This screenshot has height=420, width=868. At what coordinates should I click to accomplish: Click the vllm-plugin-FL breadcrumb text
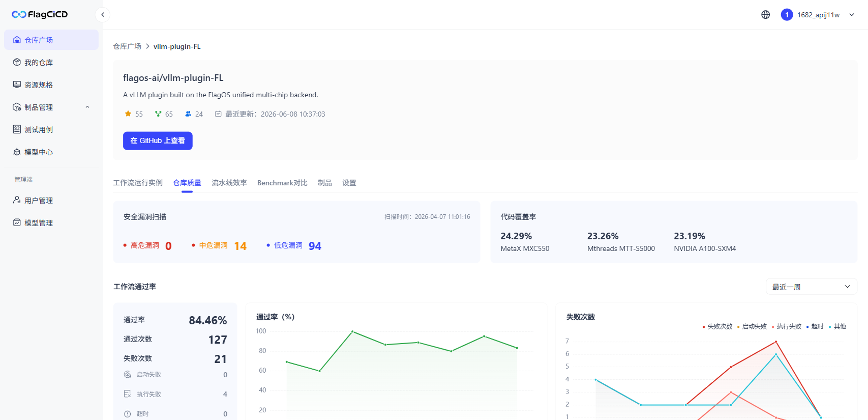click(x=177, y=46)
